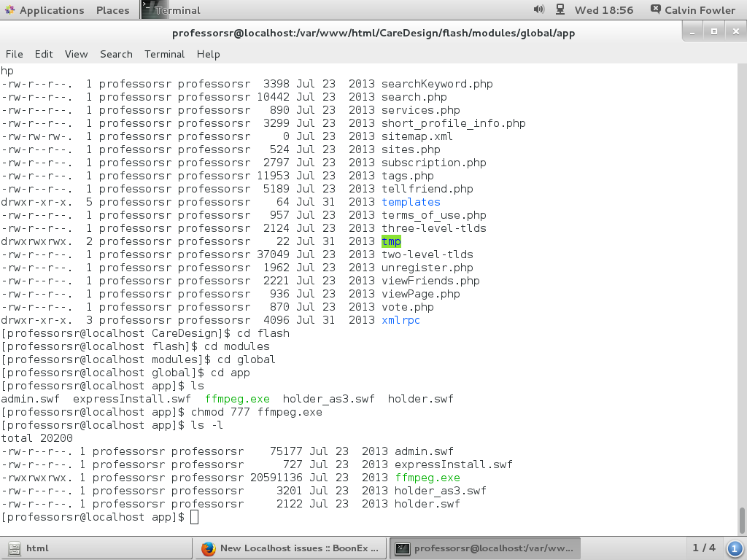Image resolution: width=747 pixels, height=560 pixels.
Task: Click the terminal vertical scrollbar handle
Action: pos(742,520)
